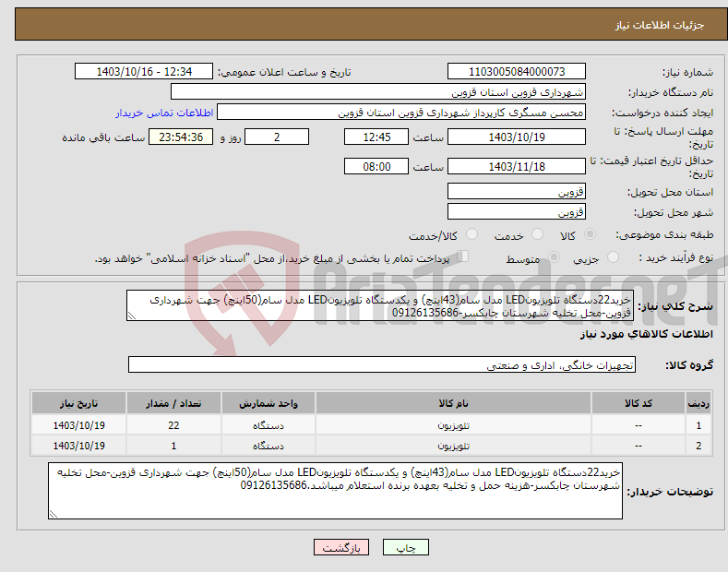The width and height of the screenshot is (728, 572).
Task: Select the کالا radio button
Action: click(x=590, y=234)
